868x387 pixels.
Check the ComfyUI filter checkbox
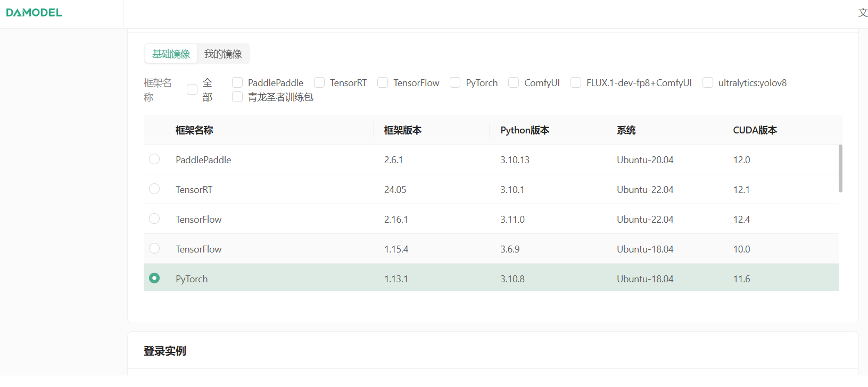click(514, 82)
